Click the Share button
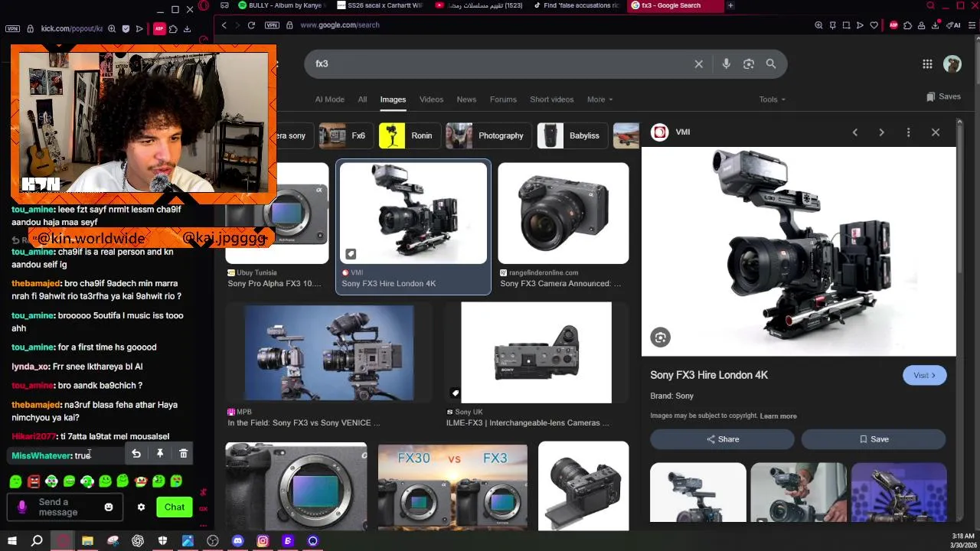Image resolution: width=980 pixels, height=551 pixels. 722,439
